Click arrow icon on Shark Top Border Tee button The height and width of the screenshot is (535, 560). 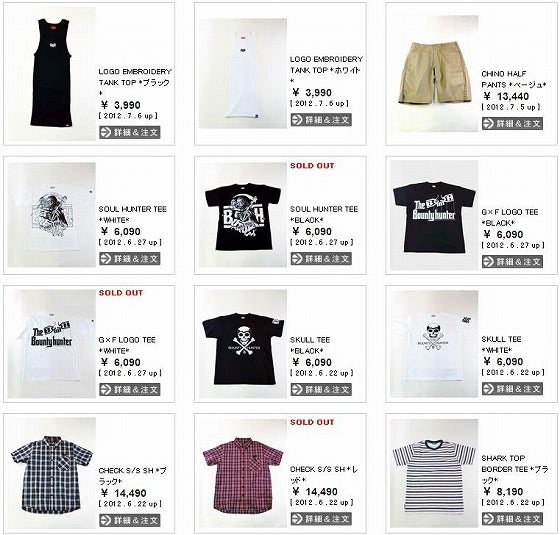point(489,519)
